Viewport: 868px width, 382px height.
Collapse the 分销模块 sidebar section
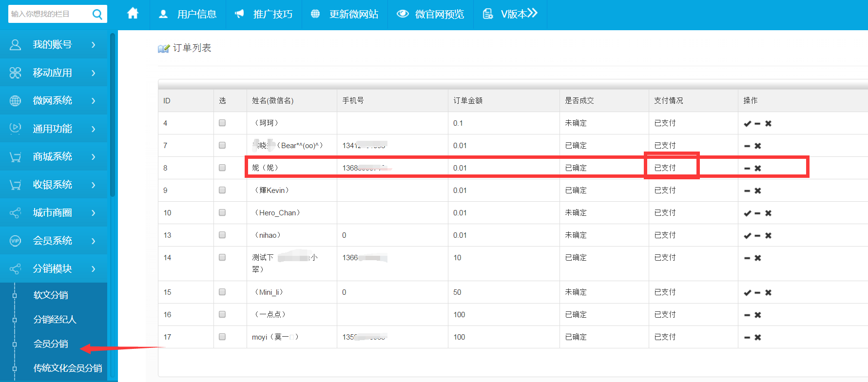point(54,269)
